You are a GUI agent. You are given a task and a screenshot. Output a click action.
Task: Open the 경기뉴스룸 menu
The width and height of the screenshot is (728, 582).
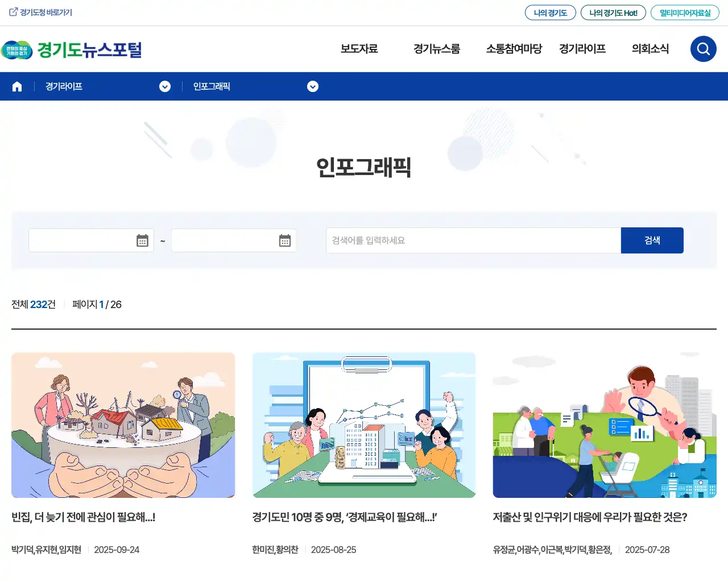(x=437, y=49)
